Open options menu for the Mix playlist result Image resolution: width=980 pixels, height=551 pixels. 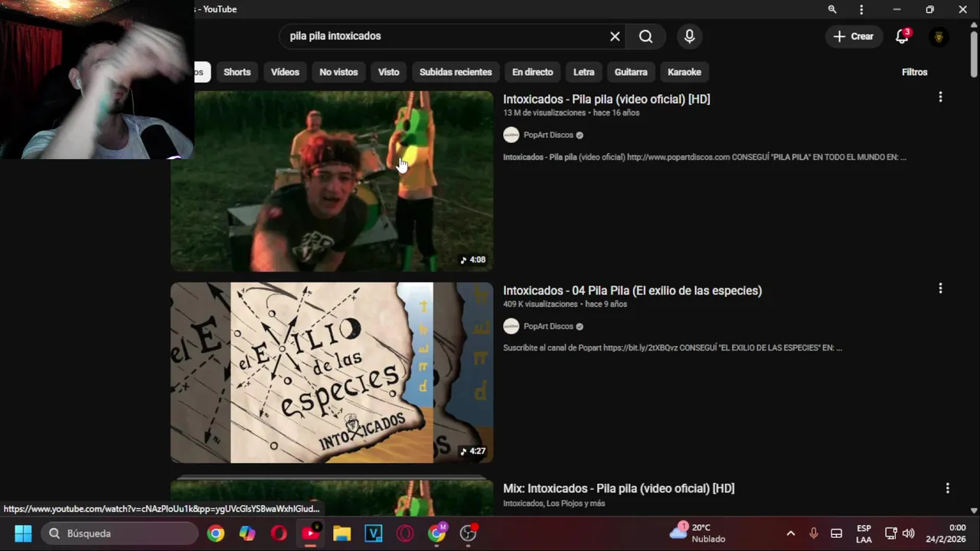(x=947, y=487)
